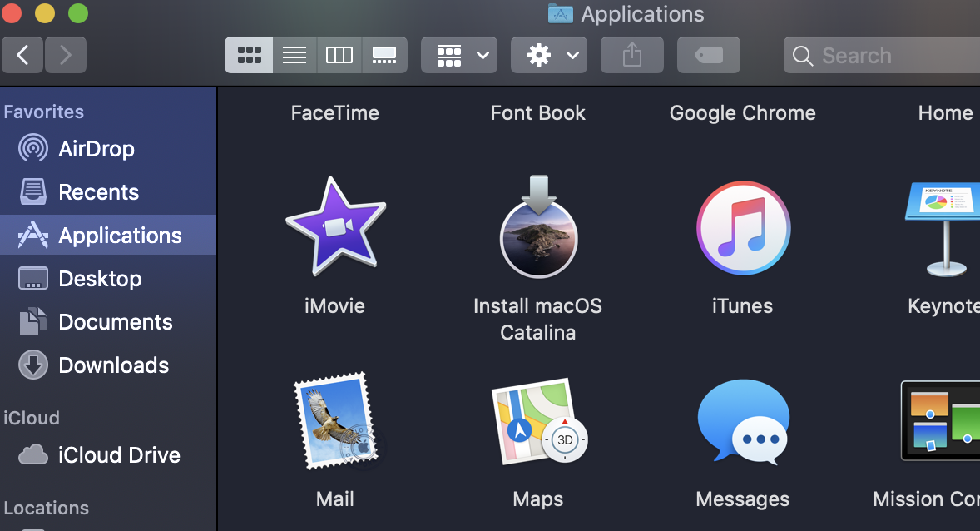Click the FaceTime label
This screenshot has height=531, width=980.
[x=335, y=113]
